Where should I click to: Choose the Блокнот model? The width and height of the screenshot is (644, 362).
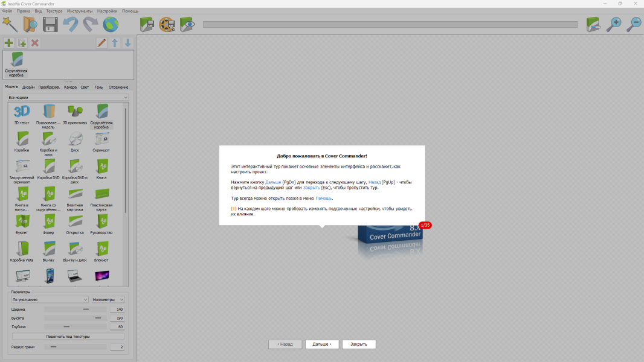coord(101,252)
